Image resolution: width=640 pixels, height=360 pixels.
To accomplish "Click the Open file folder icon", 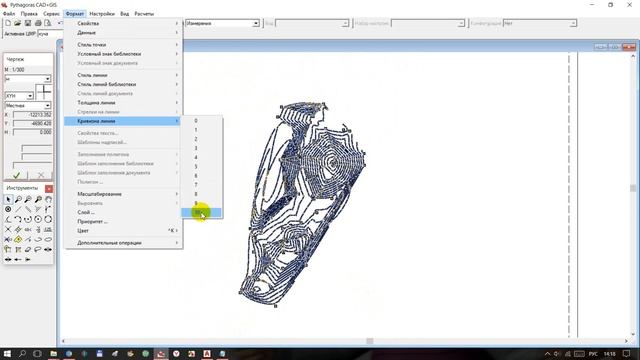I will click(x=18, y=23).
